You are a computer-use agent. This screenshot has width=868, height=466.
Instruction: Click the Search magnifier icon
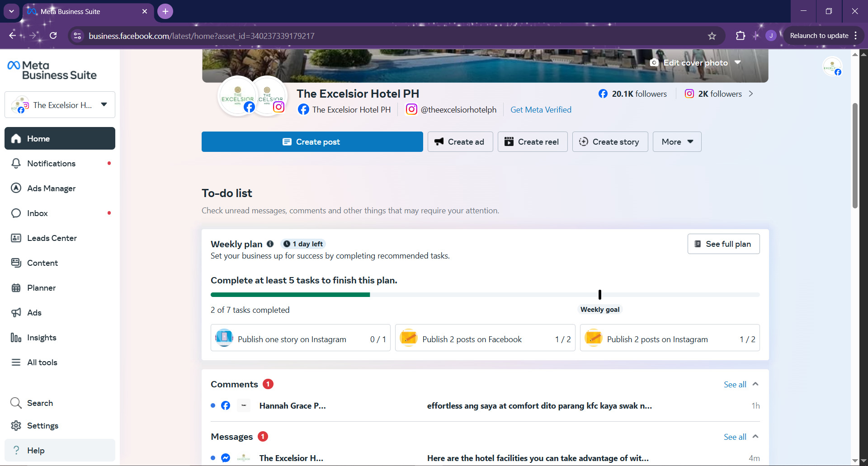pos(16,403)
